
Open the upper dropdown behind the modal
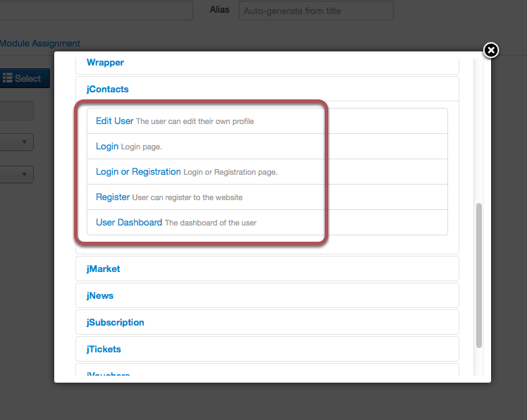click(17, 142)
